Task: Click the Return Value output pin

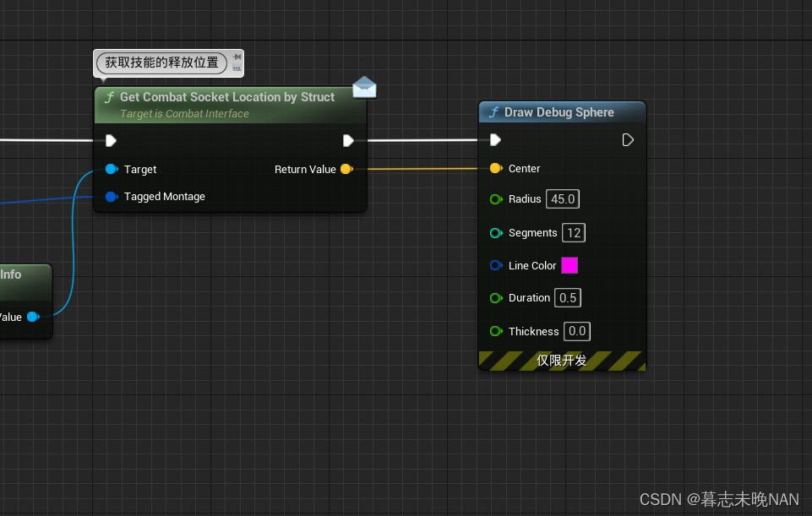Action: click(x=346, y=169)
